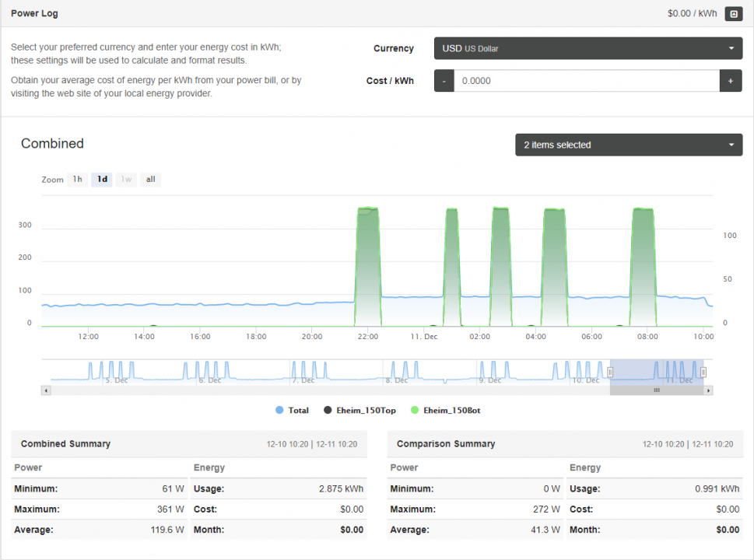Click the 0.991 kWh usage value
This screenshot has width=754, height=560.
717,489
